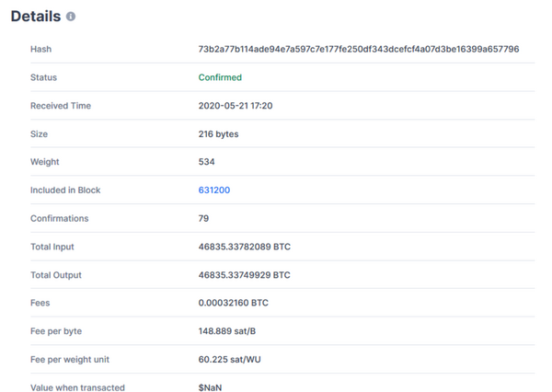Click the confirmations value 79

point(203,218)
